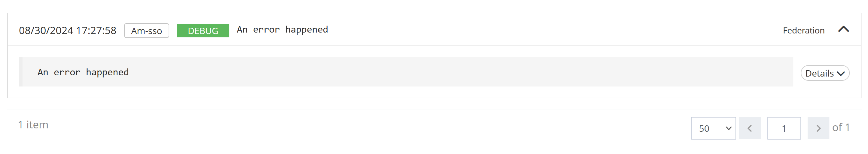This screenshot has height=154, width=868.
Task: Toggle the log row via Federation label
Action: pos(803,31)
